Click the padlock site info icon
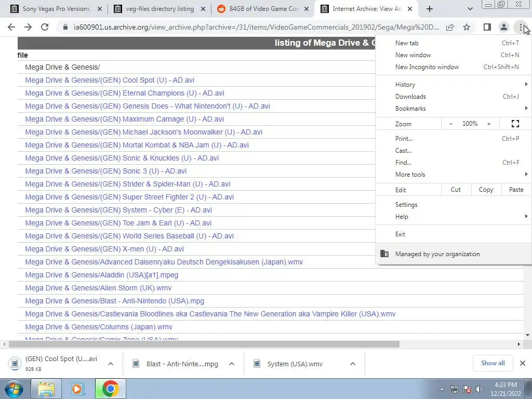The image size is (532, 399). pyautogui.click(x=65, y=27)
